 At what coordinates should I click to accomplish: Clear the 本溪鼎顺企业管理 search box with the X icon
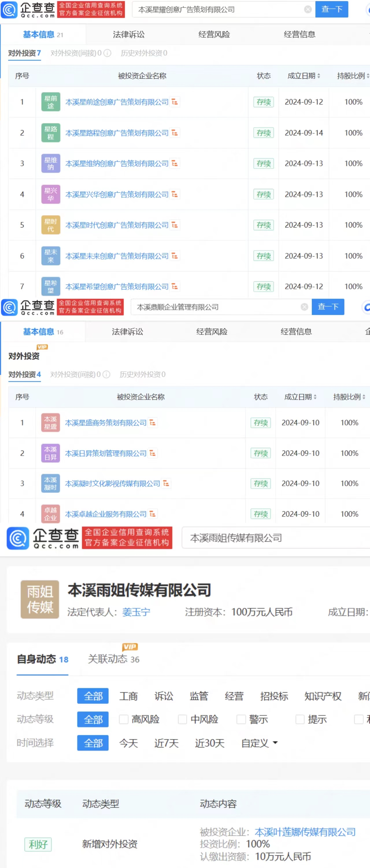pyautogui.click(x=304, y=307)
